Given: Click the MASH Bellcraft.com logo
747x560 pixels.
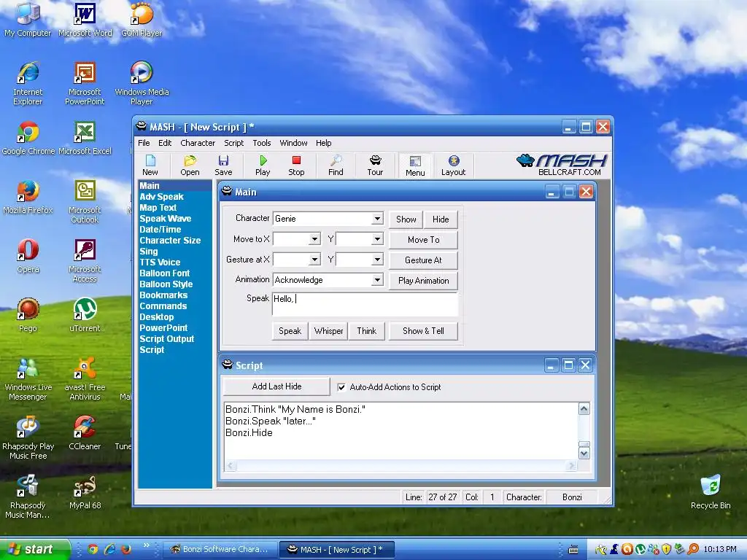Looking at the screenshot, I should coord(562,165).
